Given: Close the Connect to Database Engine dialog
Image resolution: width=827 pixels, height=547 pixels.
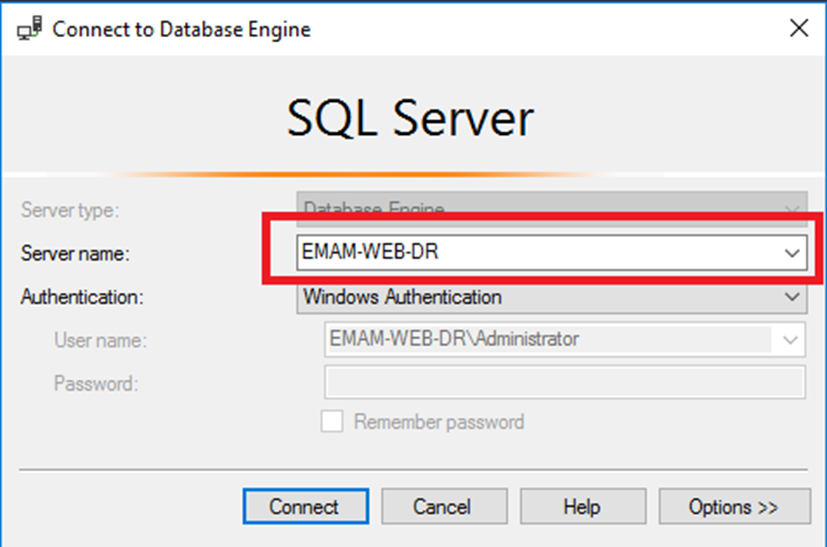Looking at the screenshot, I should (x=799, y=28).
